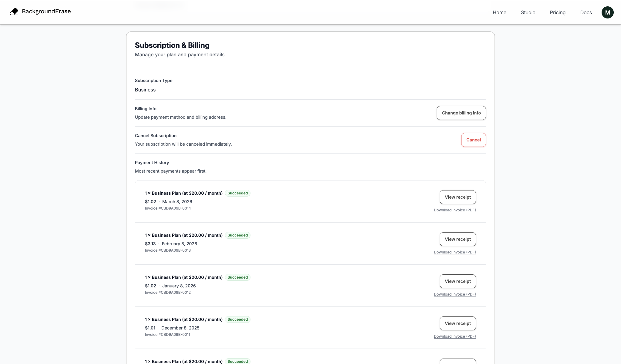Image resolution: width=621 pixels, height=364 pixels.
Task: Click the 'Billing Info' label
Action: (x=146, y=109)
